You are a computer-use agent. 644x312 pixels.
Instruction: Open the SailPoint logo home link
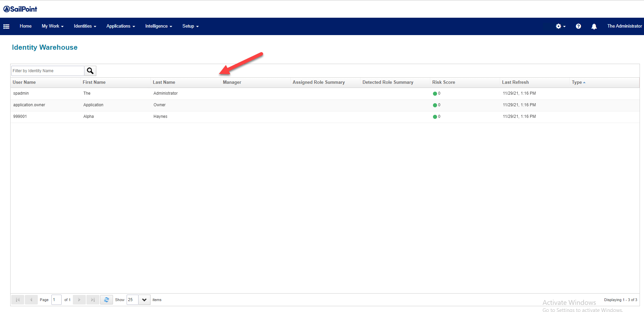click(x=20, y=9)
